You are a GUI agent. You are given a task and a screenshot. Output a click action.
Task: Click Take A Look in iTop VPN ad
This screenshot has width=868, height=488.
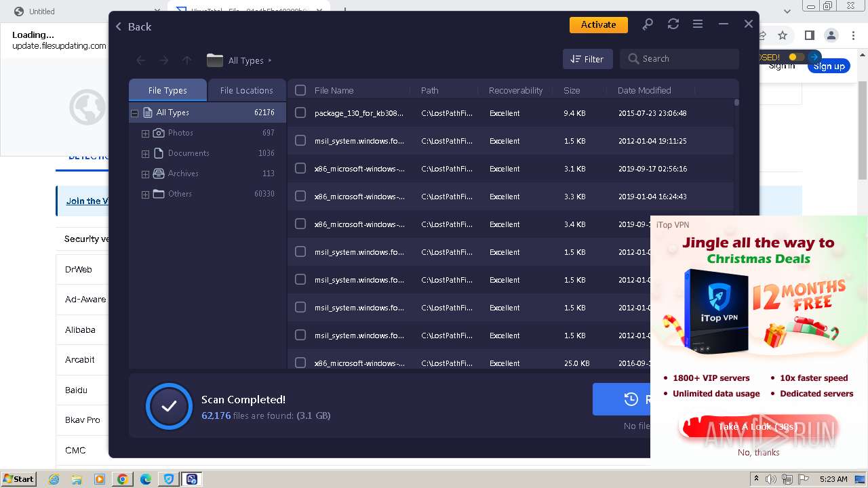(758, 427)
